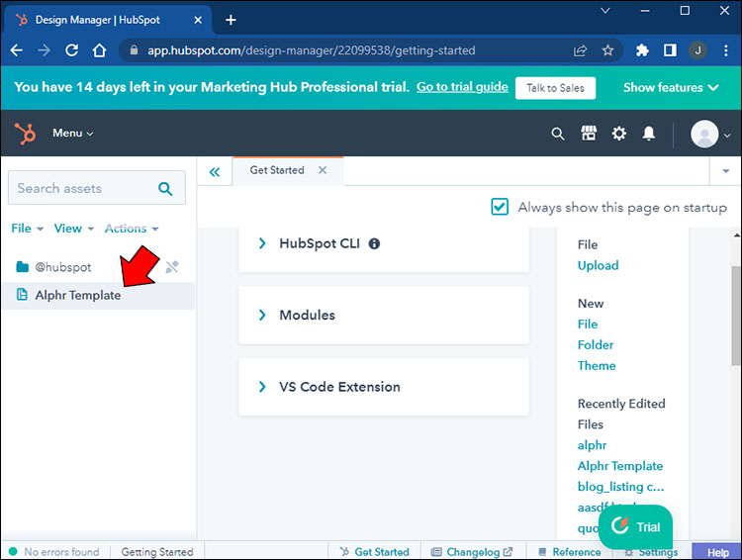
Task: Open the View dropdown menu
Action: tap(73, 229)
